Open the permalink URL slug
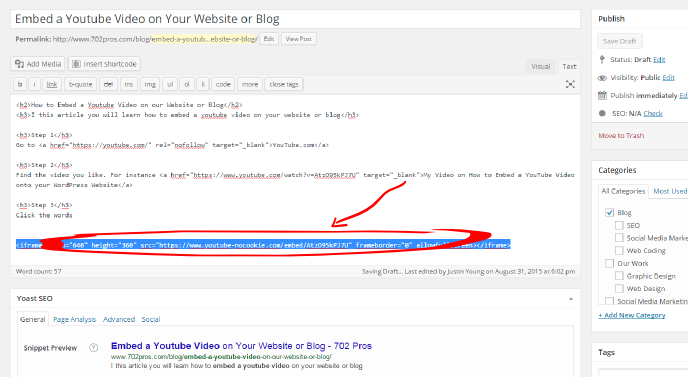Image resolution: width=688 pixels, height=377 pixels. tap(204, 39)
